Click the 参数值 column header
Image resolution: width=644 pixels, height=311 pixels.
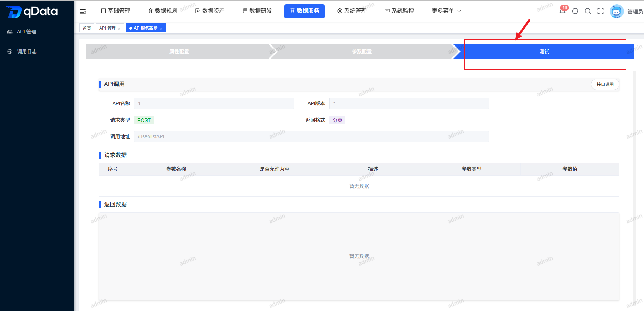point(570,169)
